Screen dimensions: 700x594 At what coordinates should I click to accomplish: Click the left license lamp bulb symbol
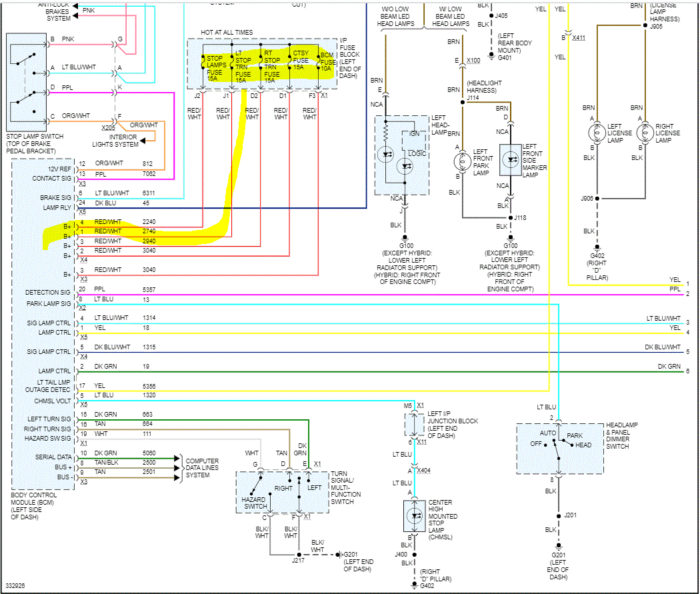pyautogui.click(x=597, y=133)
